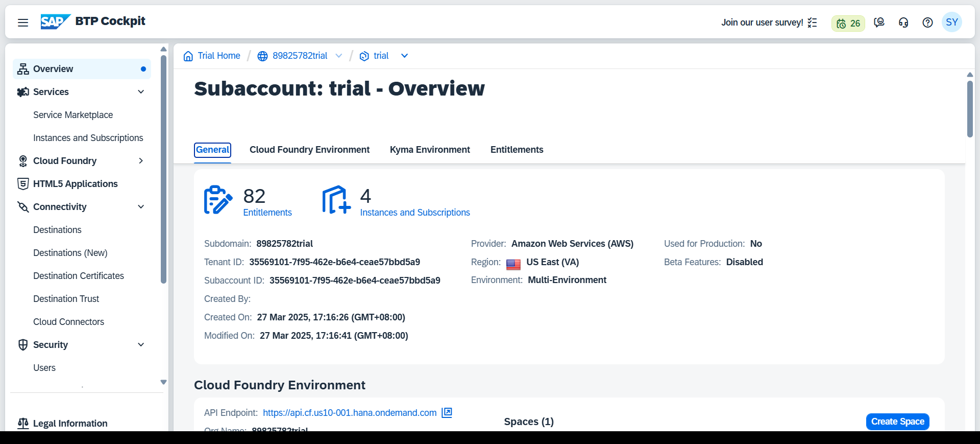Click the sidebar scrollbar up arrow
The image size is (980, 444).
coord(163,49)
